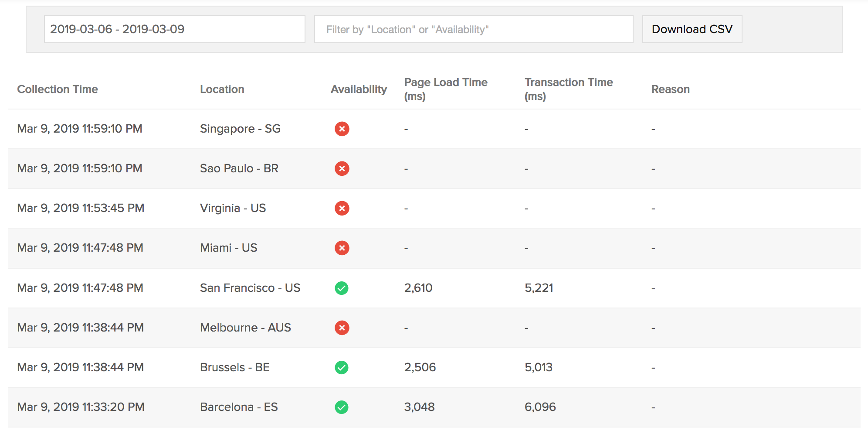868x431 pixels.
Task: Click the Availability column header
Action: pyautogui.click(x=359, y=89)
